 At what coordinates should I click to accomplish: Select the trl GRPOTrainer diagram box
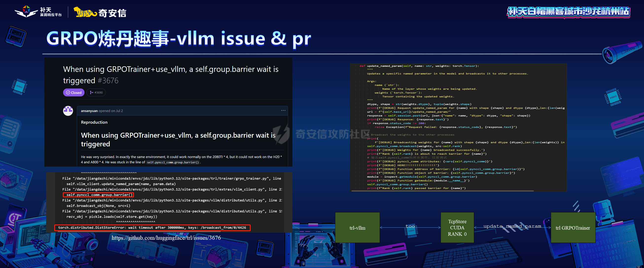coord(573,228)
